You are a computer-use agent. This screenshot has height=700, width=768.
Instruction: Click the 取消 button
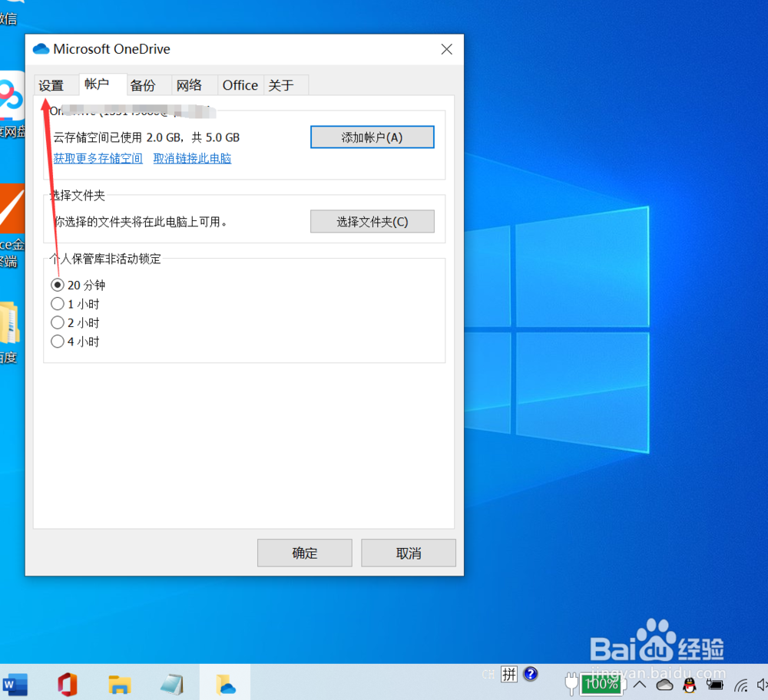point(409,553)
